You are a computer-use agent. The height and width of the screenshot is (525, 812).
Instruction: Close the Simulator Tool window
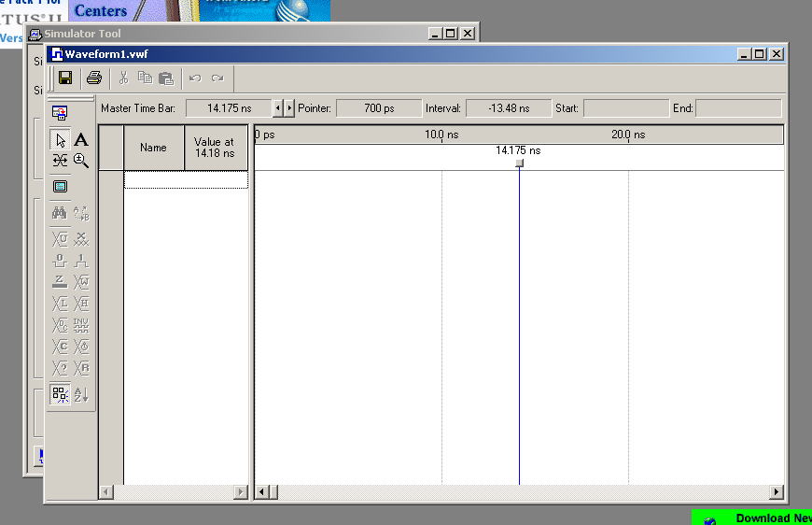468,34
